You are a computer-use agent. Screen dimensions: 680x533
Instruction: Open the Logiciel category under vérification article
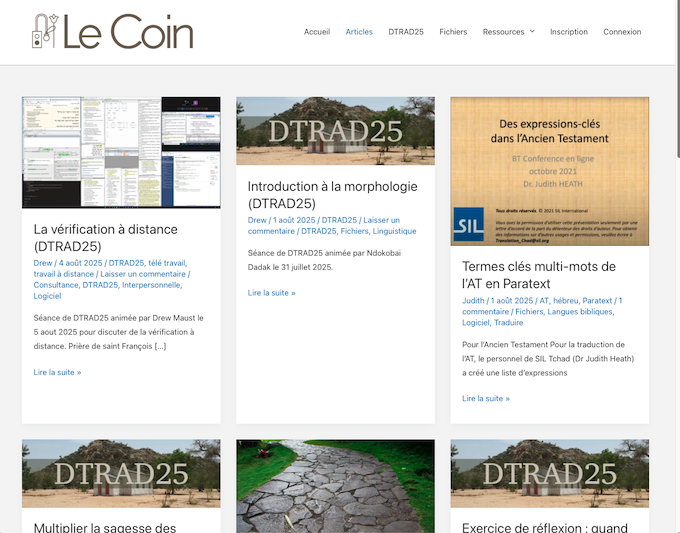click(x=47, y=296)
